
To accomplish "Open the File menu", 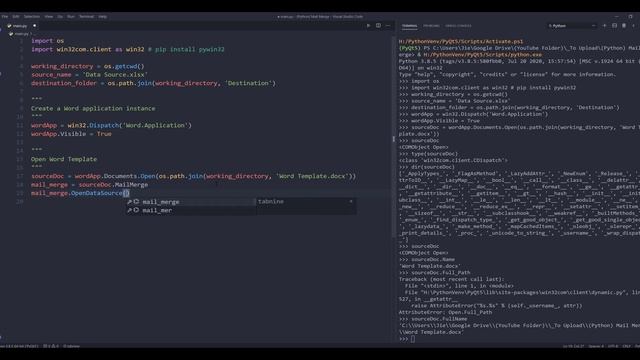I will (x=5, y=17).
